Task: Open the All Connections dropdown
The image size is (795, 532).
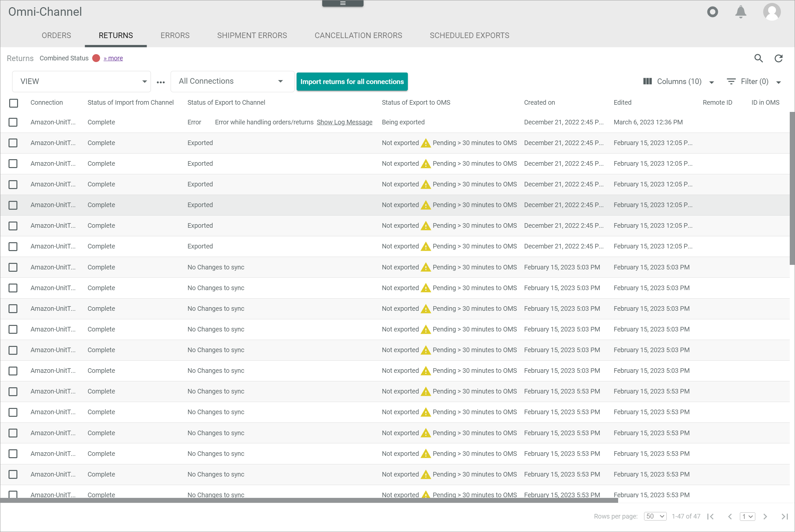Action: point(232,81)
